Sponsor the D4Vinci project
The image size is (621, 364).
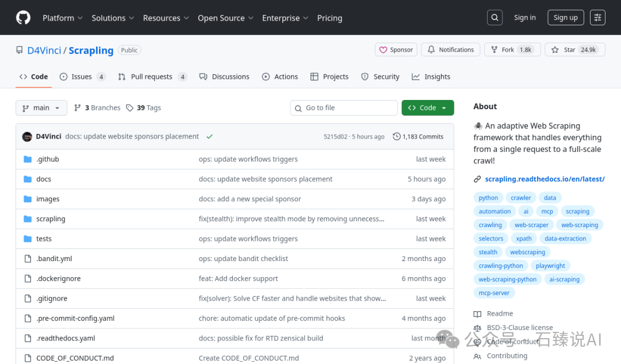[x=396, y=49]
